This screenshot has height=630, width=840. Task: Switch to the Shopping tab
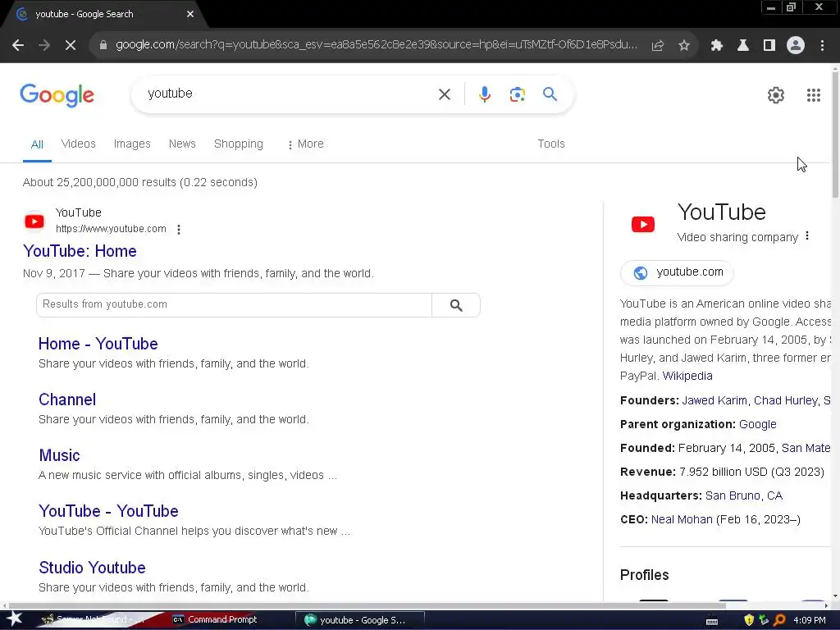point(239,144)
